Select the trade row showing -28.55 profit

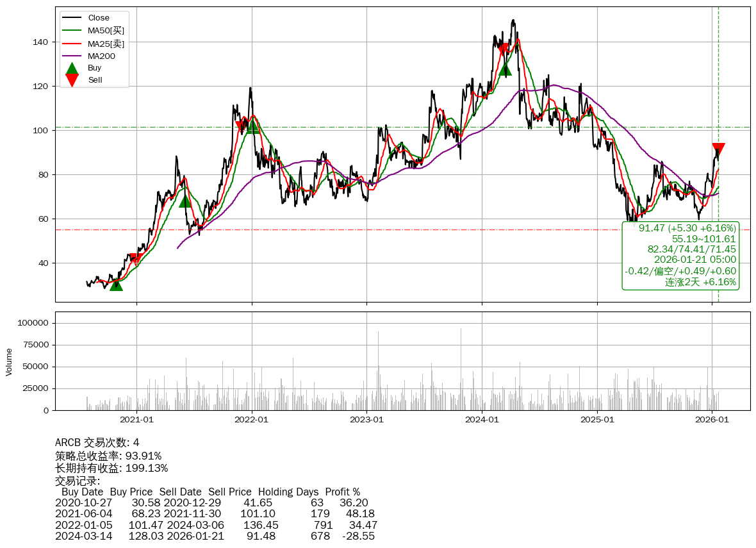(x=215, y=536)
